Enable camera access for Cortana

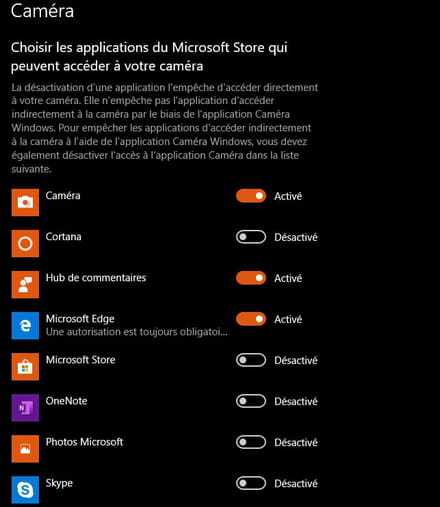pos(251,237)
